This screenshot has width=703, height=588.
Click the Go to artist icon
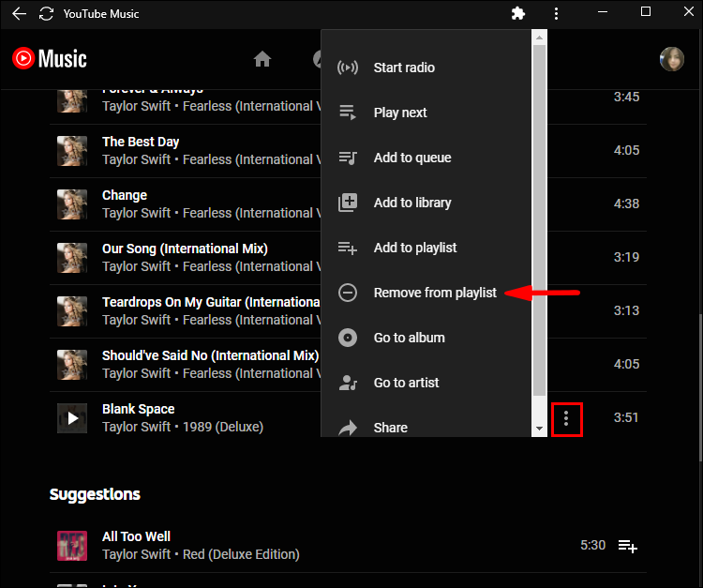pos(348,383)
